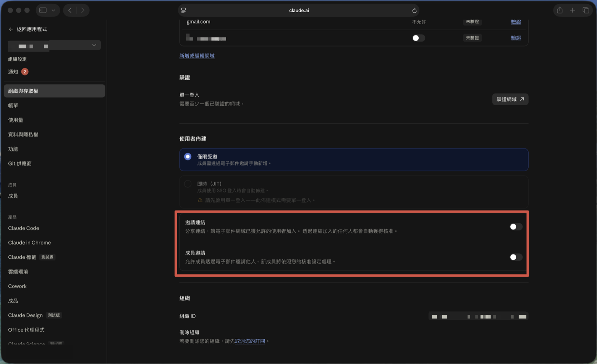597x364 pixels.
Task: Open Office 代理程式 settings
Action: (x=26, y=330)
